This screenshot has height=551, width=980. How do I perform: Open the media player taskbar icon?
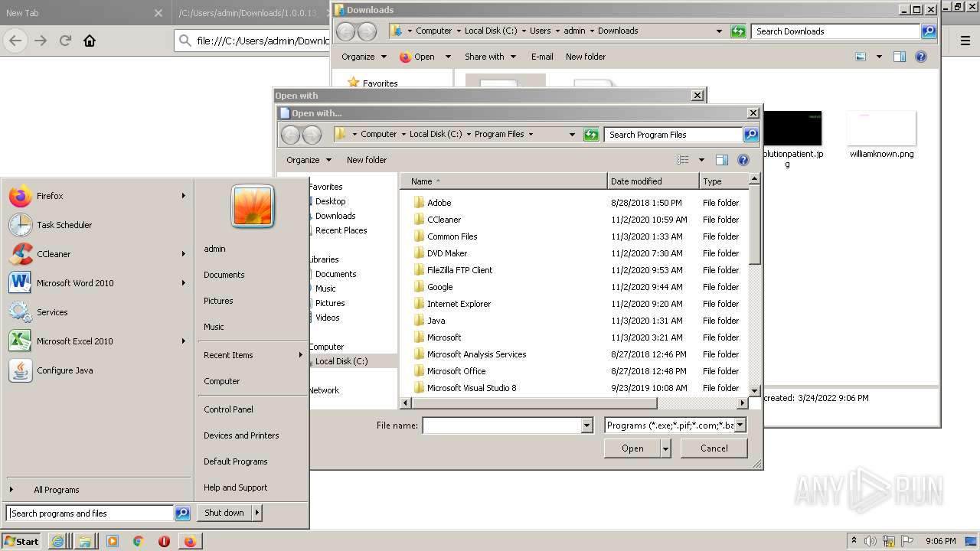point(113,541)
